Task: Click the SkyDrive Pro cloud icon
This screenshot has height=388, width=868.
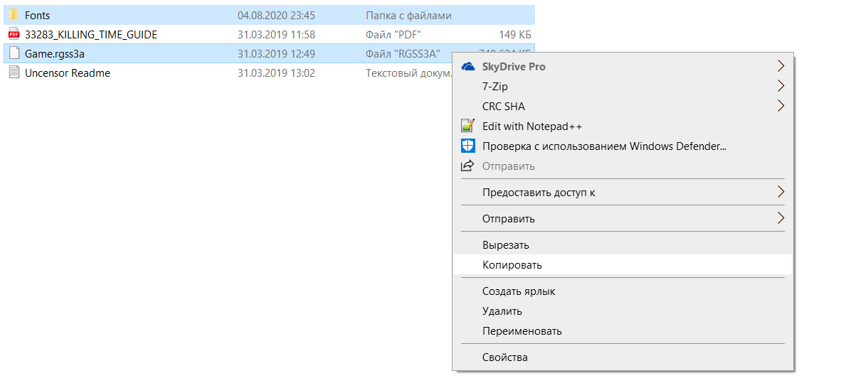Action: pos(467,67)
